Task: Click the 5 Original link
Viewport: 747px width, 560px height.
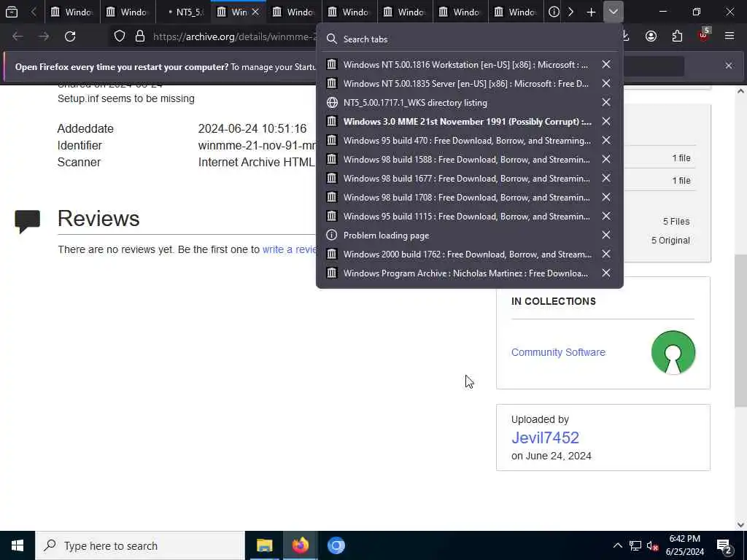Action: coord(670,241)
